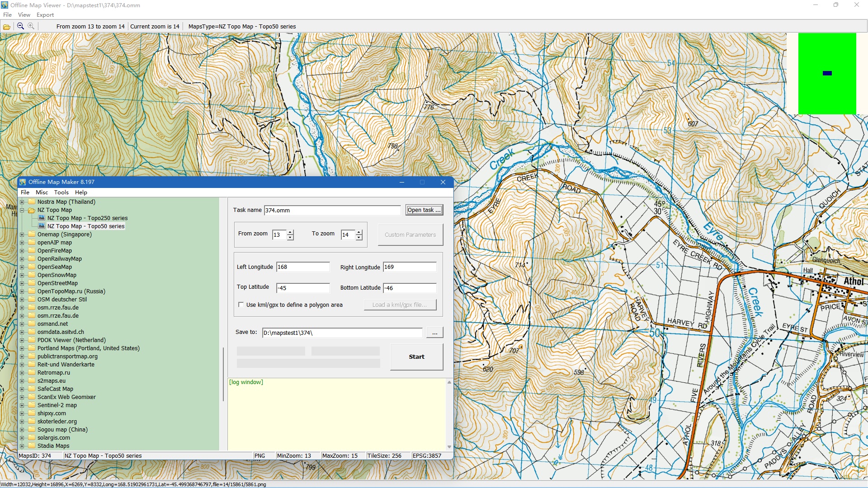Open the File menu in Offline Map Viewer
Viewport: 868px width, 488px height.
(x=7, y=14)
